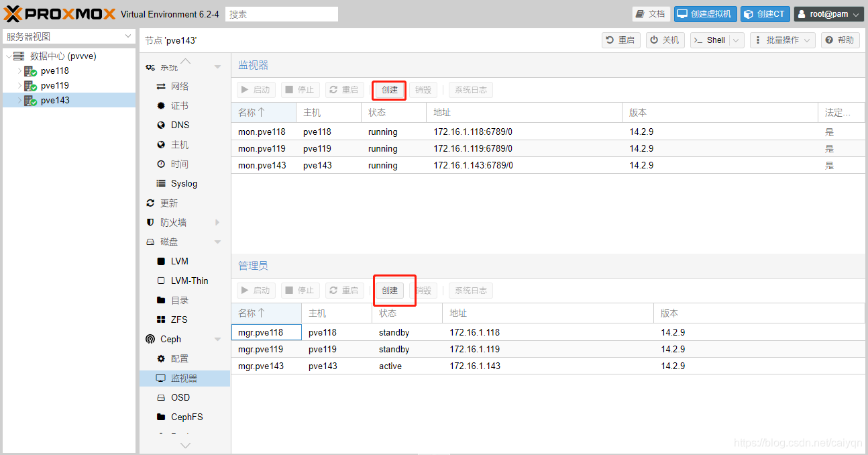The height and width of the screenshot is (455, 868).
Task: Click the 防火墙 shield icon
Action: click(150, 223)
